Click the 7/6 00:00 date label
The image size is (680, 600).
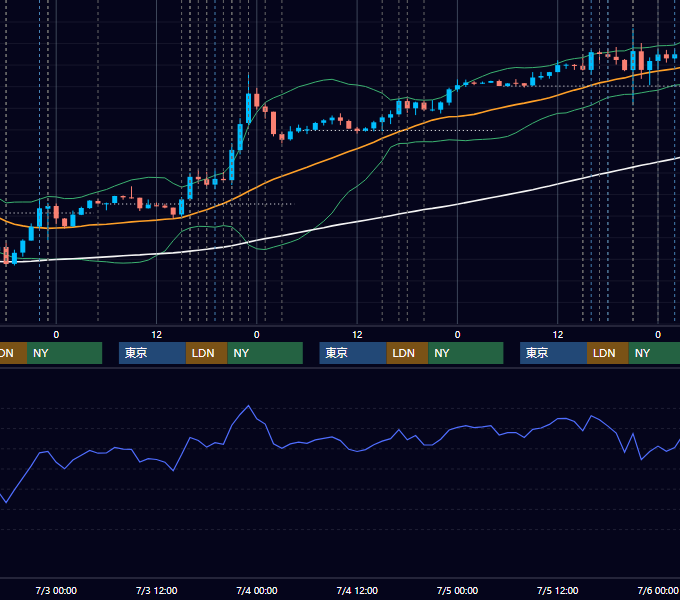point(657,590)
